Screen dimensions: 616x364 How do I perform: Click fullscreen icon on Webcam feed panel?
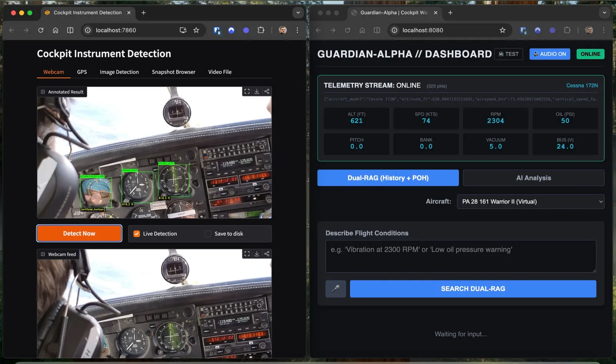pyautogui.click(x=247, y=254)
